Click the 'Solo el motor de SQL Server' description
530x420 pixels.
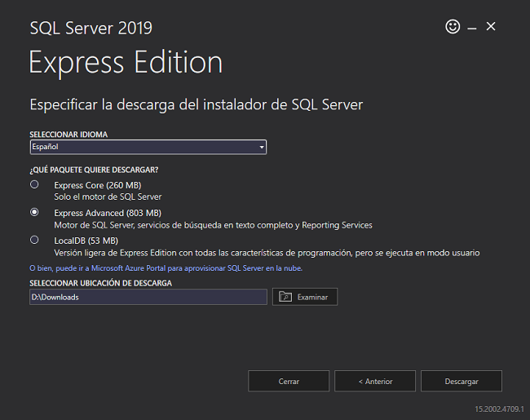pyautogui.click(x=108, y=197)
